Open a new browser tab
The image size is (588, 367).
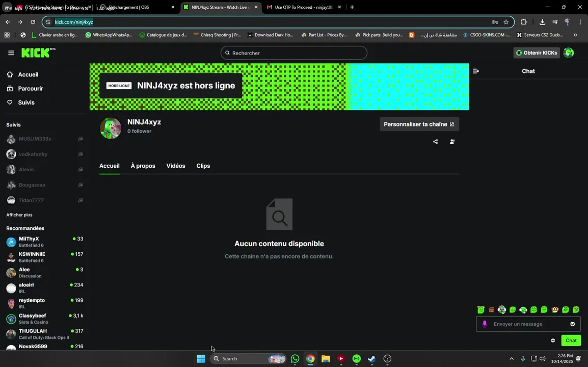(352, 7)
